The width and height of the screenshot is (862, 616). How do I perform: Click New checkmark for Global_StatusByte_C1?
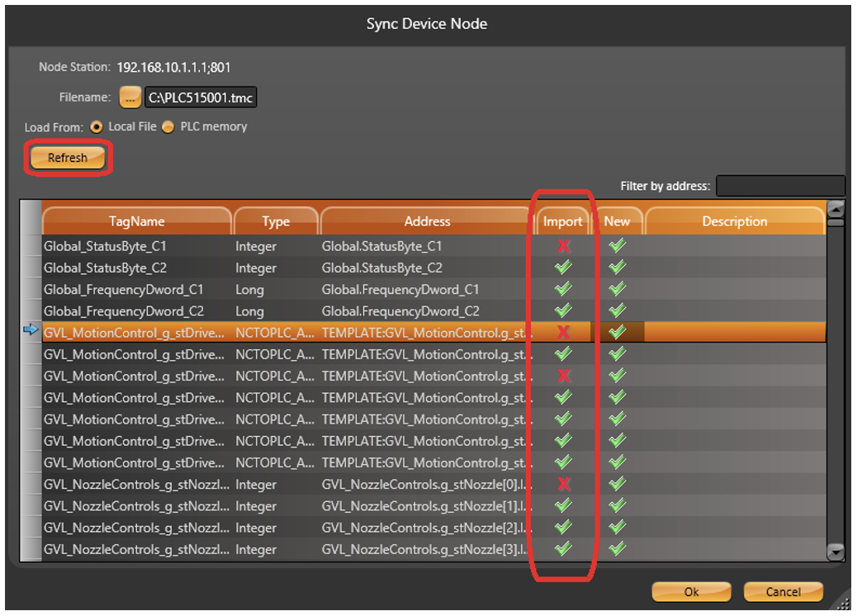coord(618,246)
